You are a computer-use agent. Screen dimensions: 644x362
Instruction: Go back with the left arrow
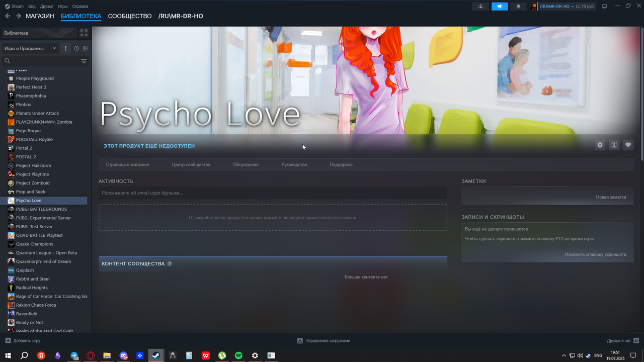point(8,16)
